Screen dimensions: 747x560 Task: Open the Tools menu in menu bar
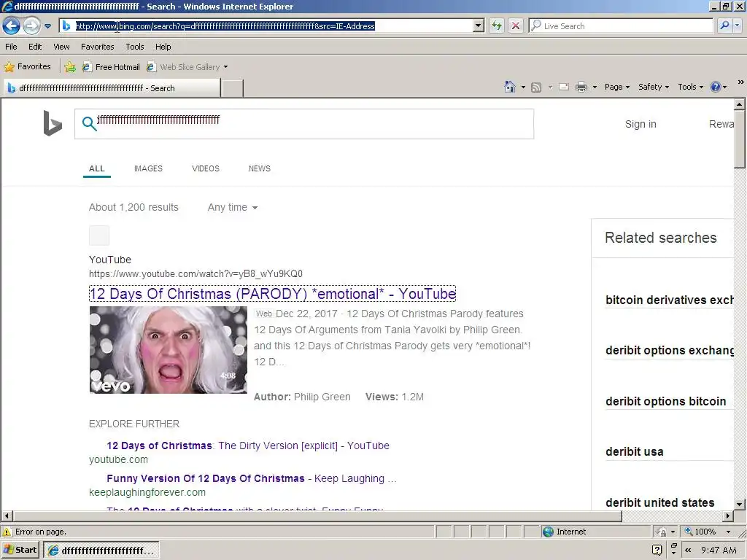pos(135,47)
